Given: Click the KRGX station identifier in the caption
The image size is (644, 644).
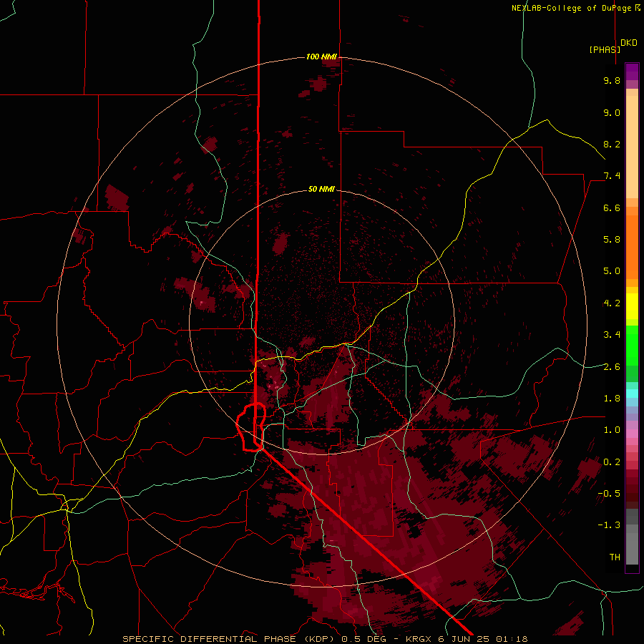Looking at the screenshot, I should [419, 639].
